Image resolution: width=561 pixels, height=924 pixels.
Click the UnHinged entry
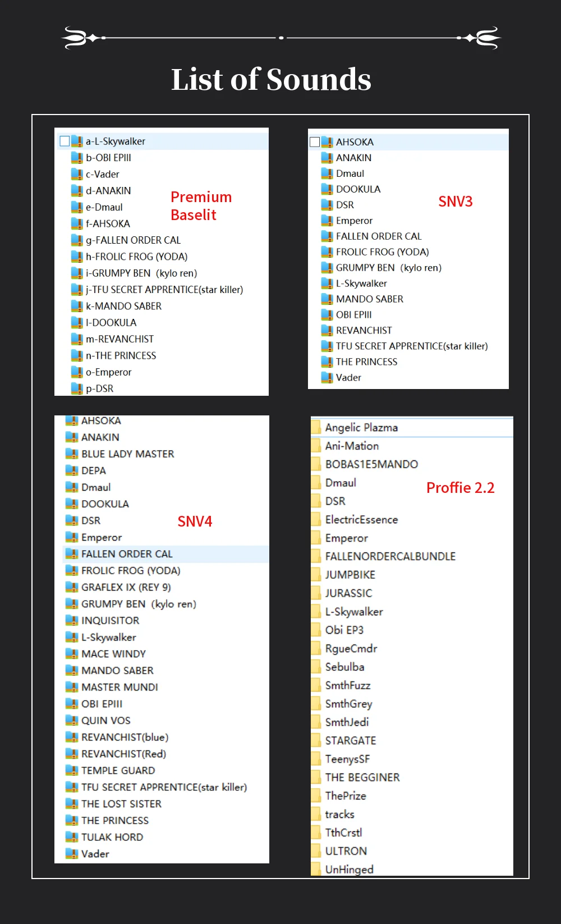click(349, 870)
